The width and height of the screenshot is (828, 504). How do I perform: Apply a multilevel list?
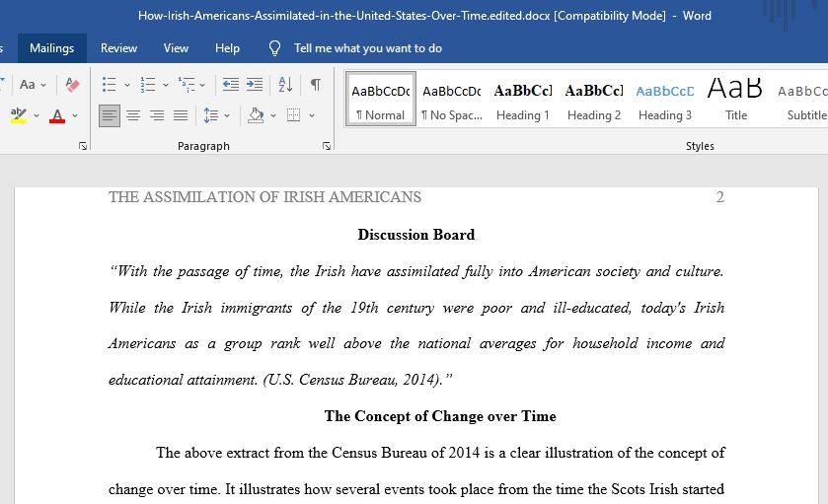click(187, 85)
